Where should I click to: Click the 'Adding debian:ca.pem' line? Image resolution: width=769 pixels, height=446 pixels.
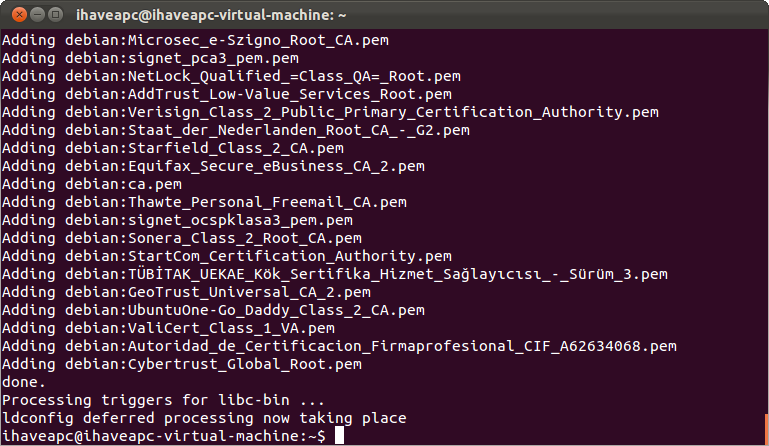click(92, 184)
